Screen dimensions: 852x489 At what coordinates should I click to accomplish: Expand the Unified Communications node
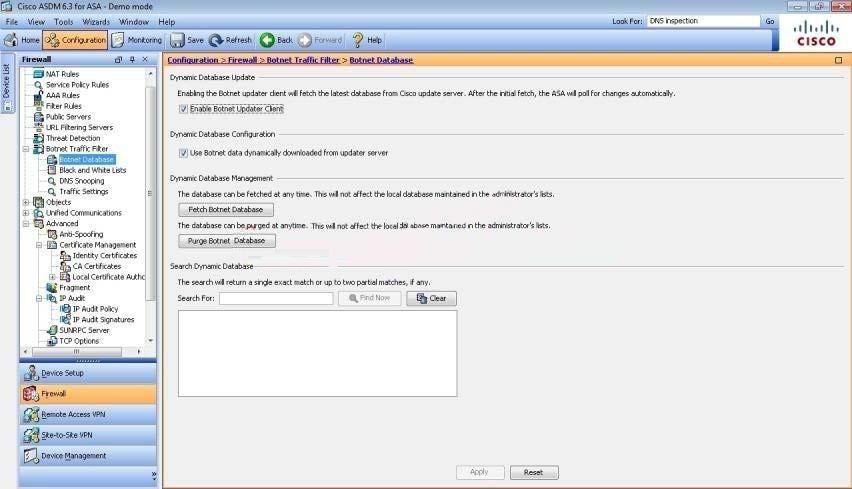[x=26, y=213]
